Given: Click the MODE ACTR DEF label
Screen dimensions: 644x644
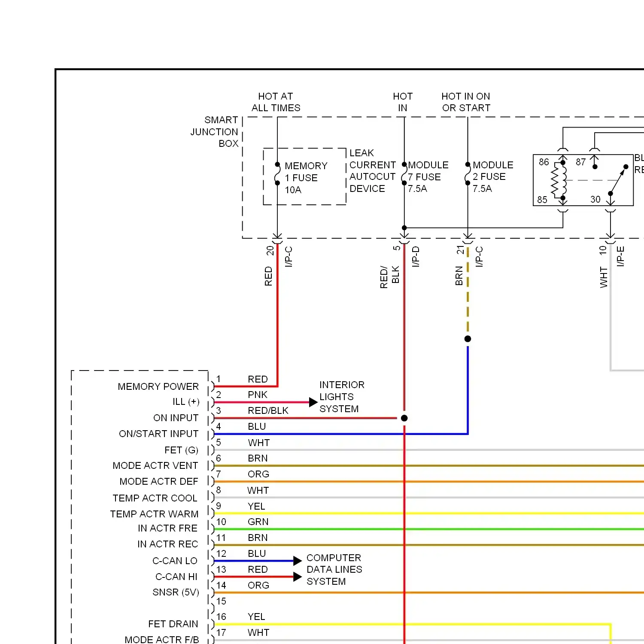Looking at the screenshot, I should (x=159, y=481).
